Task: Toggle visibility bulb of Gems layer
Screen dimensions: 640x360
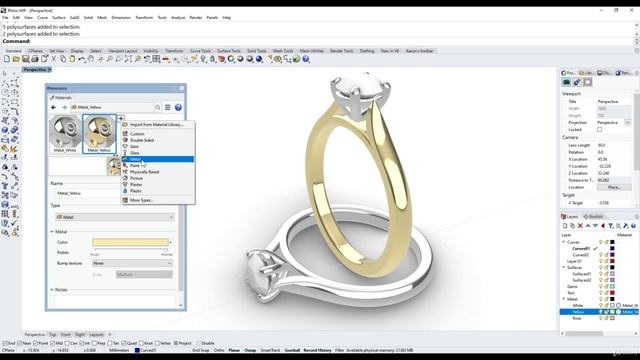Action: [x=600, y=287]
